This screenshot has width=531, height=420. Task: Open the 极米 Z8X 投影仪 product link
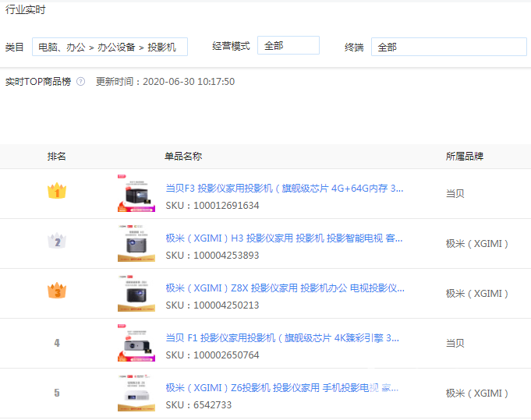click(285, 288)
